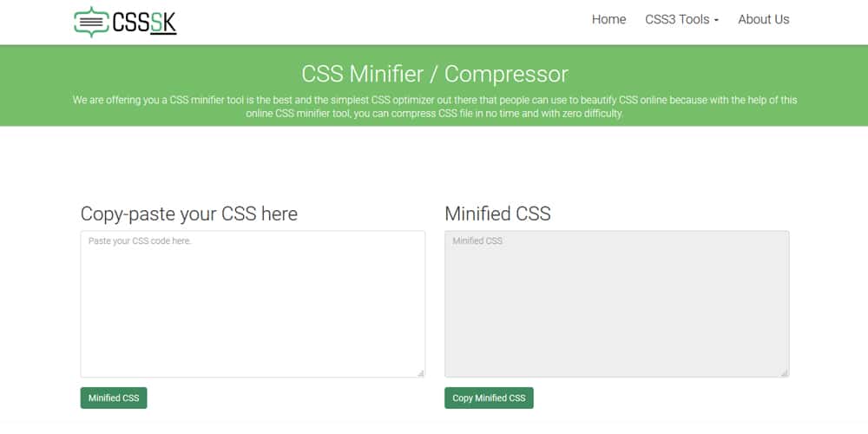Click the banner description paragraph text
This screenshot has width=868, height=434.
435,107
